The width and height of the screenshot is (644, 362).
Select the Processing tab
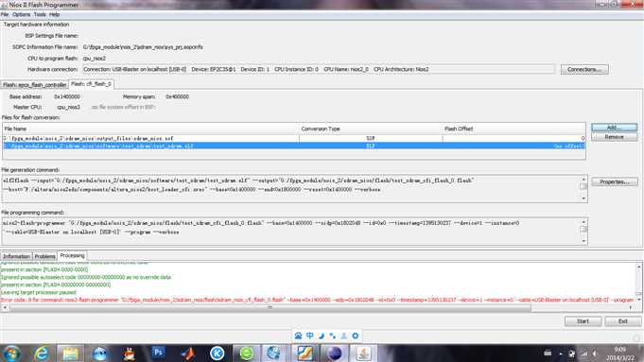(x=72, y=255)
